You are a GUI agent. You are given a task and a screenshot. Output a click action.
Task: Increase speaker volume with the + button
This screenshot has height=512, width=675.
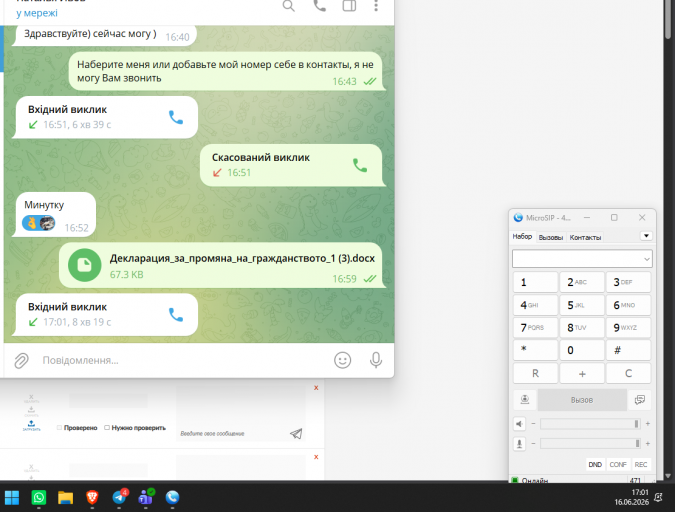coord(647,424)
